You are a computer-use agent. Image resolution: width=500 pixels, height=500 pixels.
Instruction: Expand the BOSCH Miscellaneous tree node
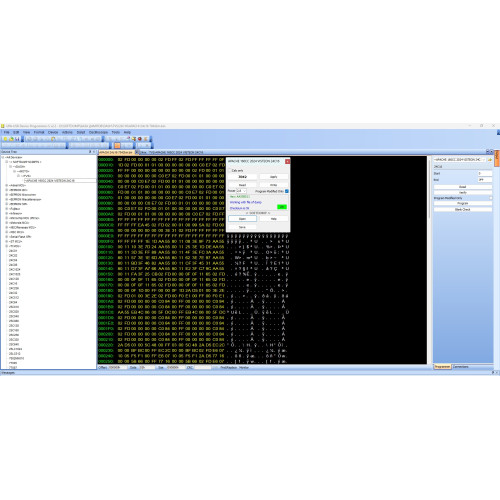6,199
